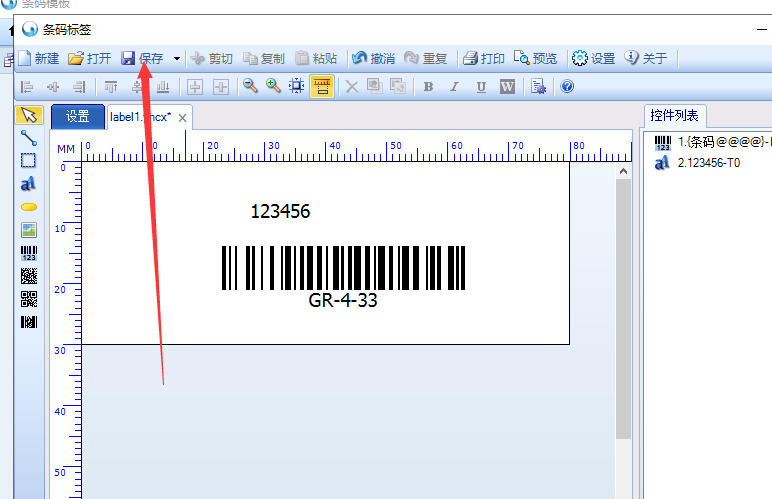
Task: Select the ellipse shape tool
Action: 28,207
